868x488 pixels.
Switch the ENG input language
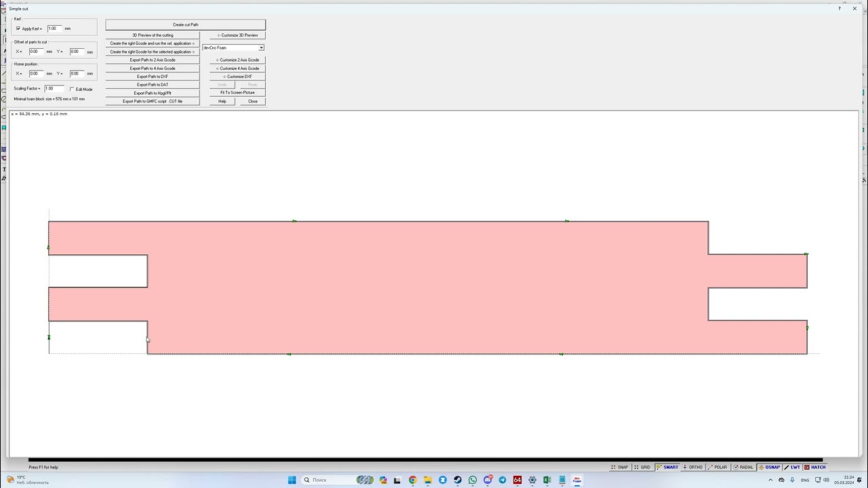point(805,480)
